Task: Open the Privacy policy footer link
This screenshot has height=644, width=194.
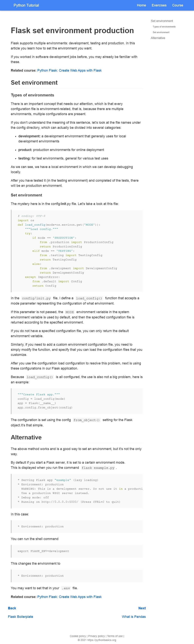Action: pyautogui.click(x=96, y=636)
